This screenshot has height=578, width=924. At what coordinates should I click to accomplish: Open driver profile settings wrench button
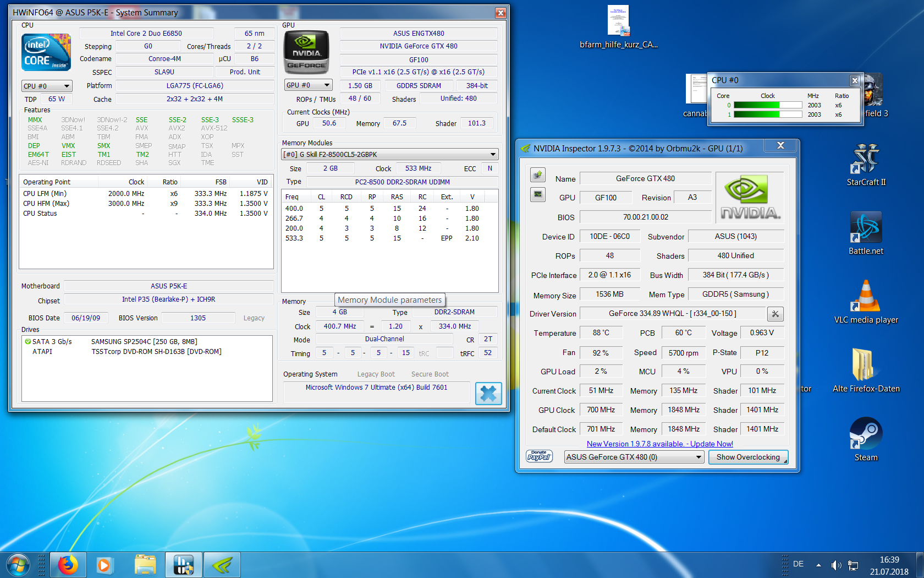[776, 314]
